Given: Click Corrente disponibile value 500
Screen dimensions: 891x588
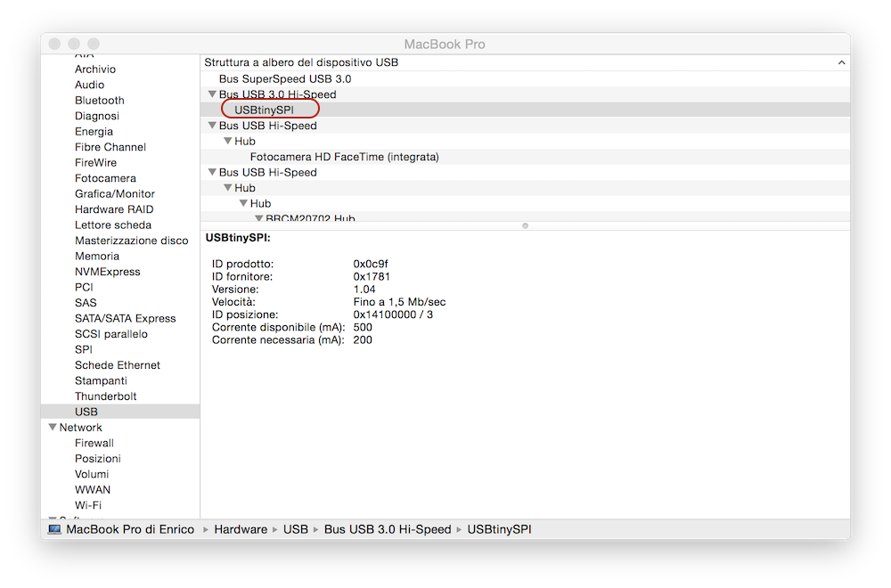Looking at the screenshot, I should click(363, 327).
